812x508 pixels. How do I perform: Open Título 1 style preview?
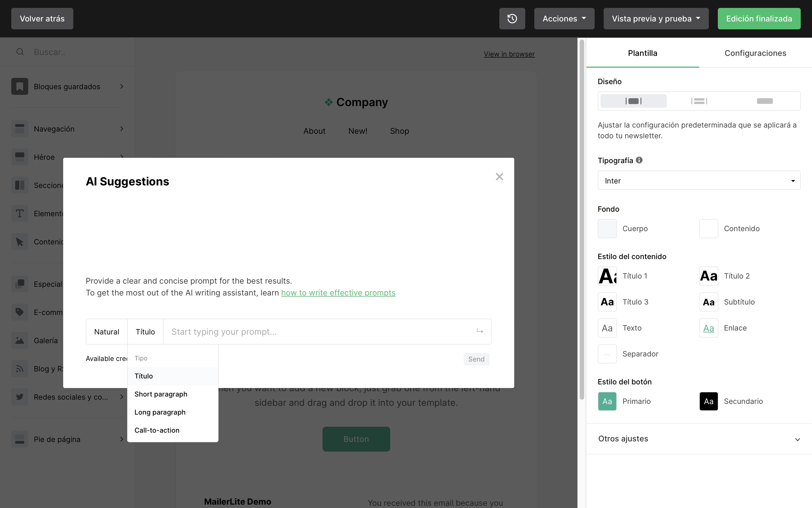607,276
